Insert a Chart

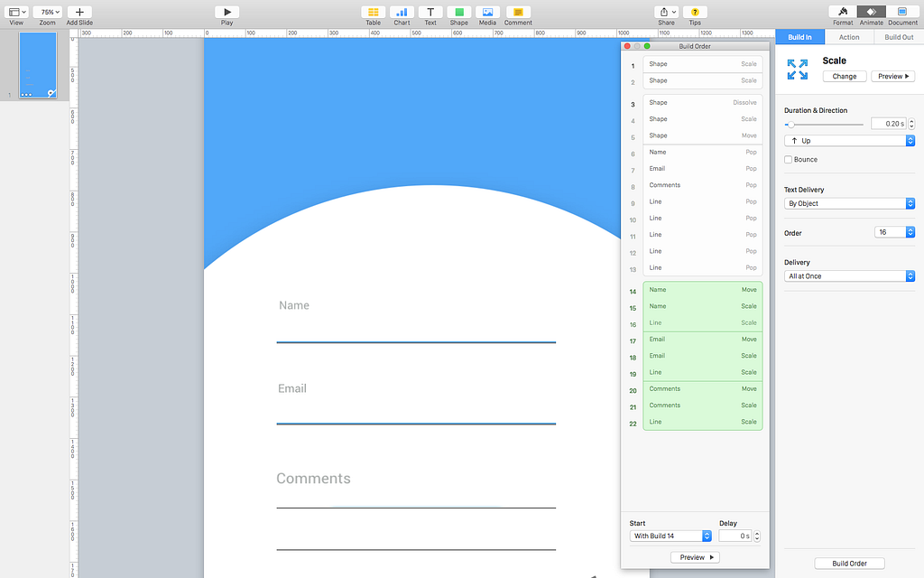tap(402, 12)
